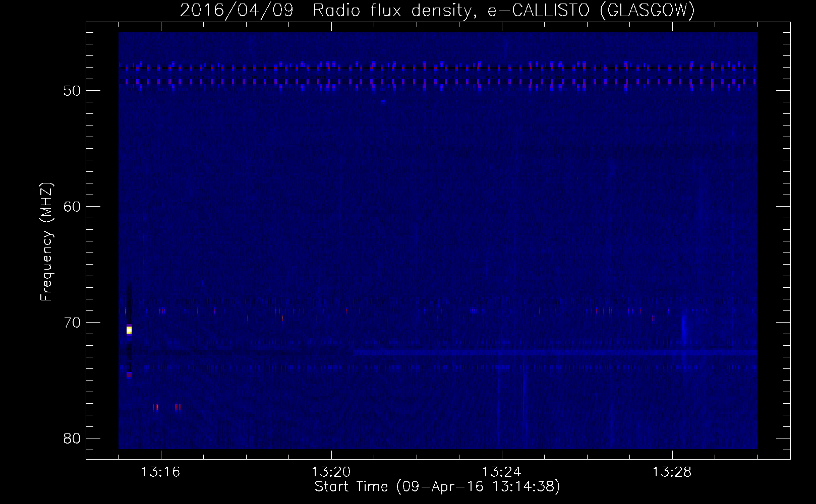
Task: Click the 13:16 time tick label
Action: pos(161,472)
